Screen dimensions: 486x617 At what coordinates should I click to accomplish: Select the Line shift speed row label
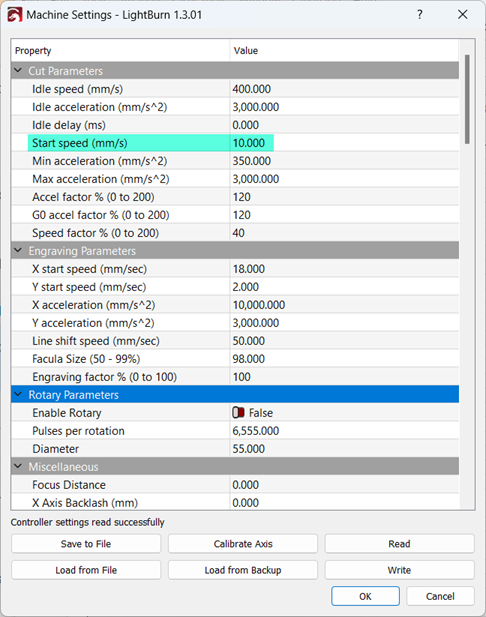coord(96,341)
